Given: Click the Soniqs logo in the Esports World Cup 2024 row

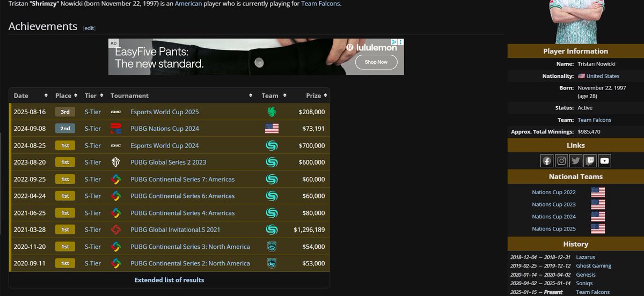Looking at the screenshot, I should pyautogui.click(x=272, y=145).
